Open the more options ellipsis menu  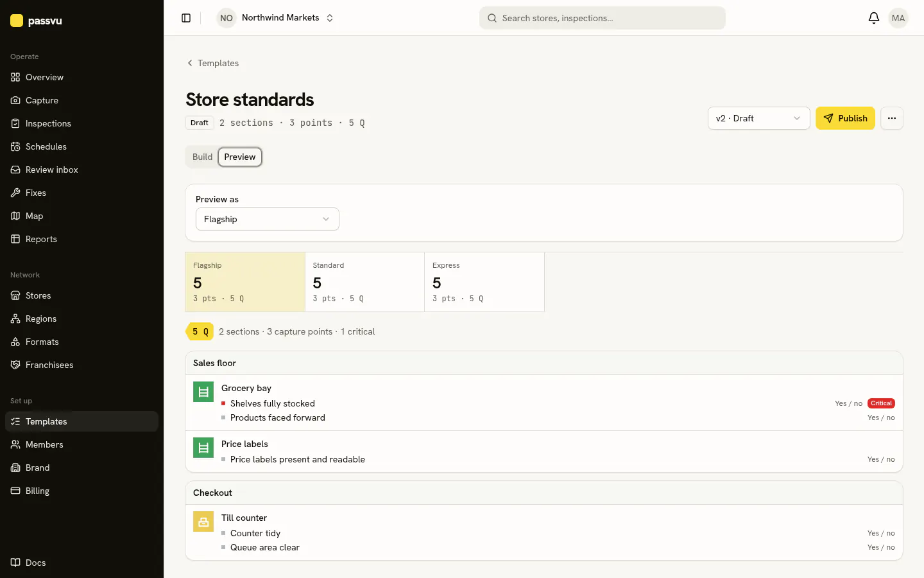[891, 118]
